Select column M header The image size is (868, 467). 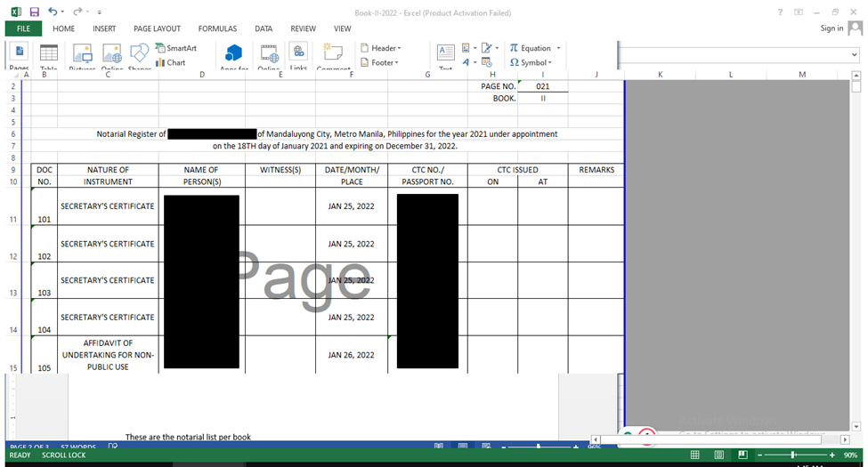(x=802, y=74)
